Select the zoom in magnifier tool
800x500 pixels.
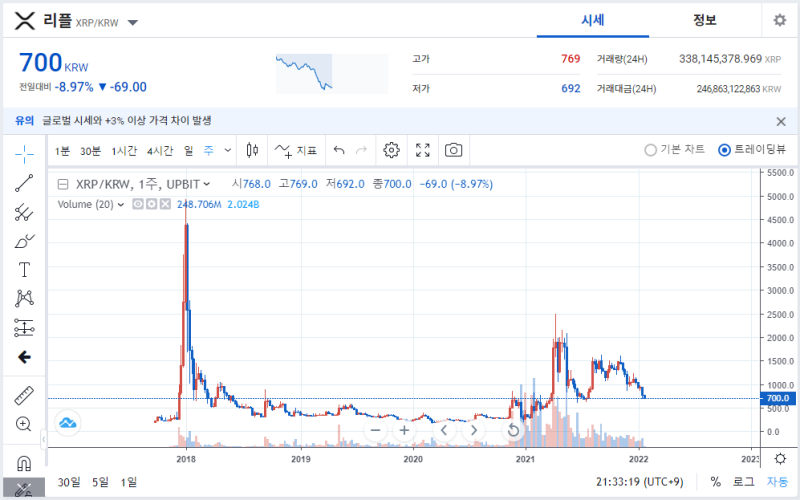tap(24, 424)
